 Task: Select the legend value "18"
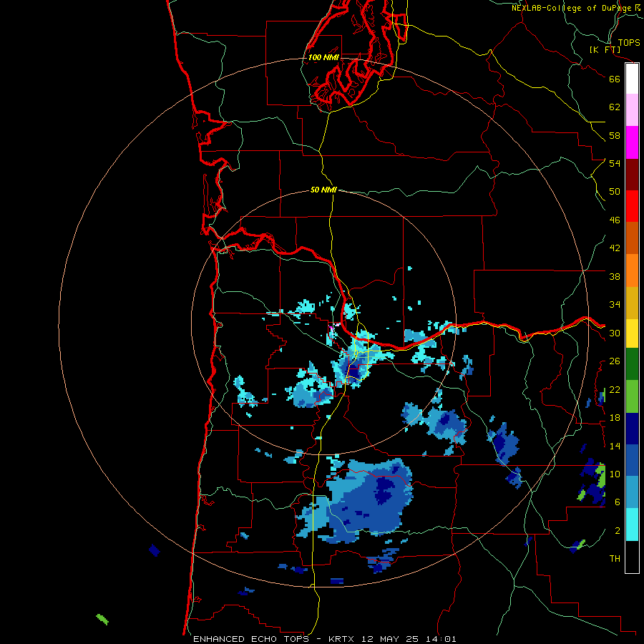coord(615,418)
